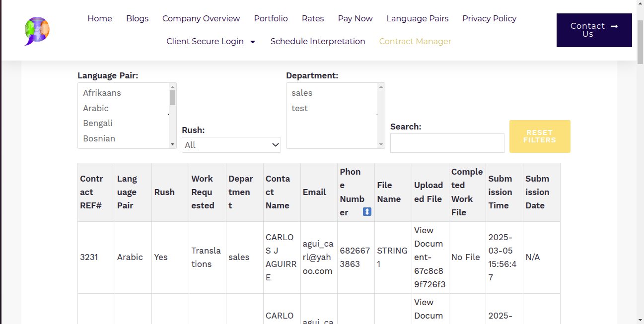This screenshot has height=324, width=644.
Task: Click the page scrollbar down arrow
Action: [640, 320]
